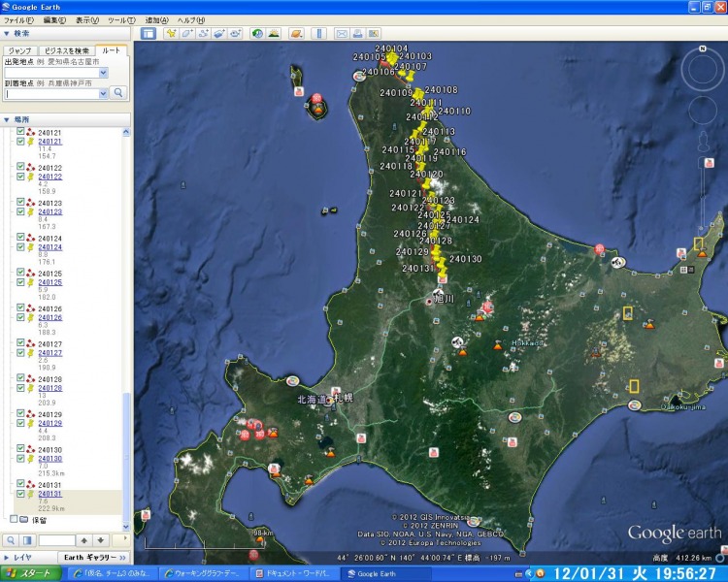The height and width of the screenshot is (582, 728).
Task: Show historical imagery clock icon
Action: point(257,33)
